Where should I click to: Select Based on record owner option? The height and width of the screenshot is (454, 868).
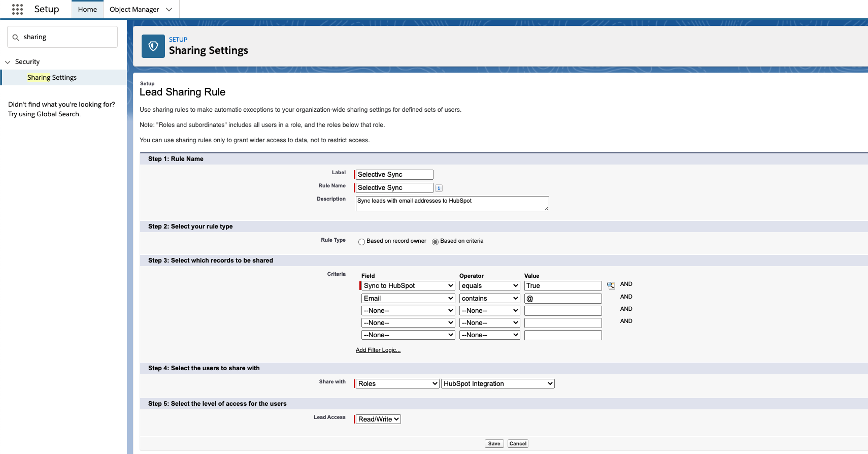pyautogui.click(x=362, y=242)
